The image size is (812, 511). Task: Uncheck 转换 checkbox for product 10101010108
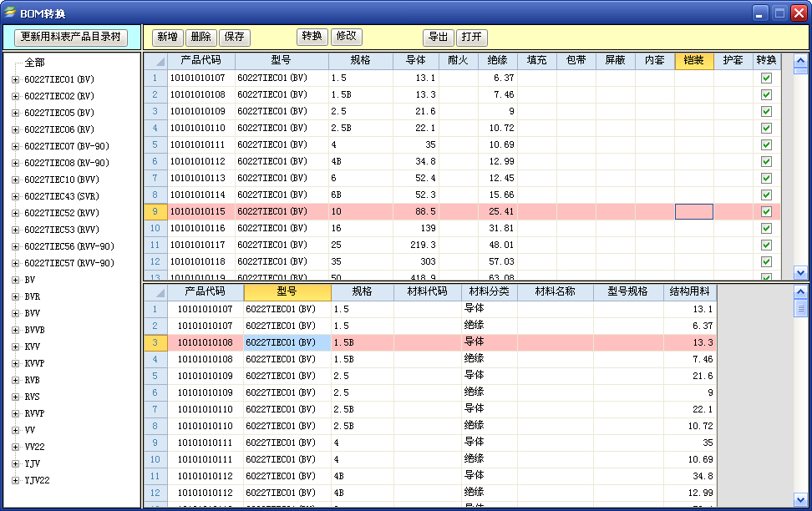pos(766,94)
